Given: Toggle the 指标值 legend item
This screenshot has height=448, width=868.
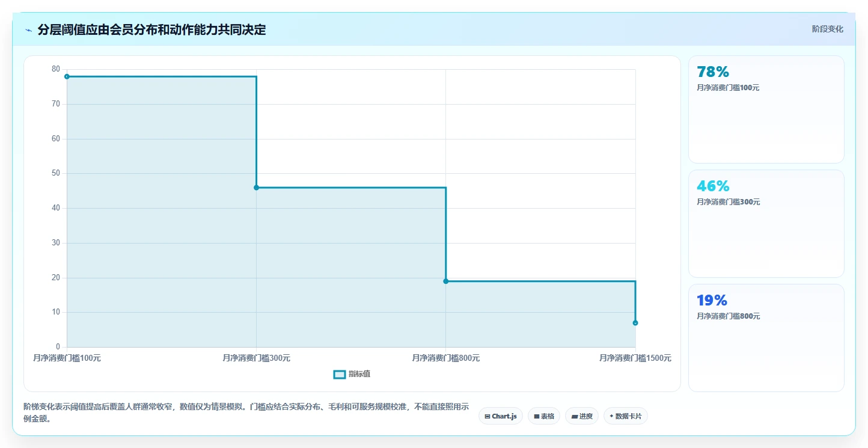Looking at the screenshot, I should 352,374.
